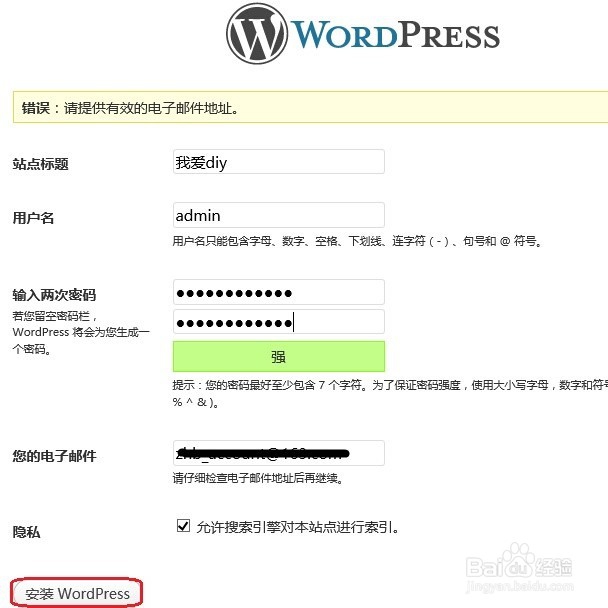Click the 安装 WordPress install button
Screen dimensions: 608x608
(77, 593)
